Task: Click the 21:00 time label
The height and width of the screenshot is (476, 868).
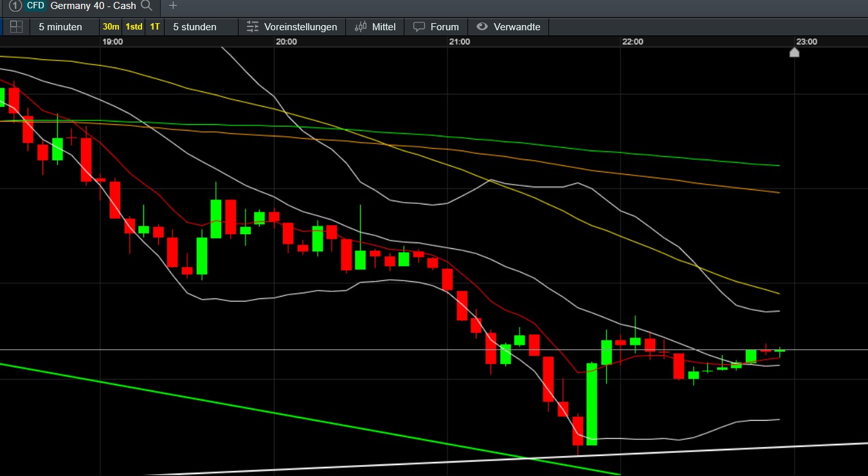Action: (460, 42)
